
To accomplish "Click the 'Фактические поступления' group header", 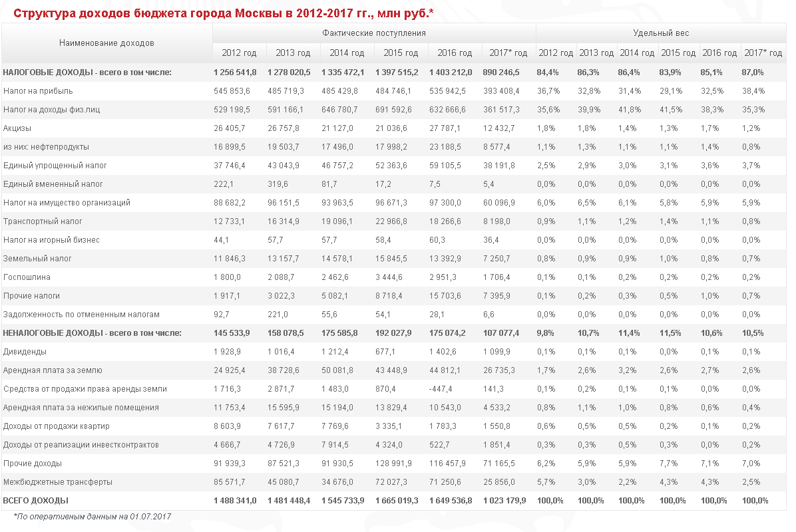I will pyautogui.click(x=374, y=33).
